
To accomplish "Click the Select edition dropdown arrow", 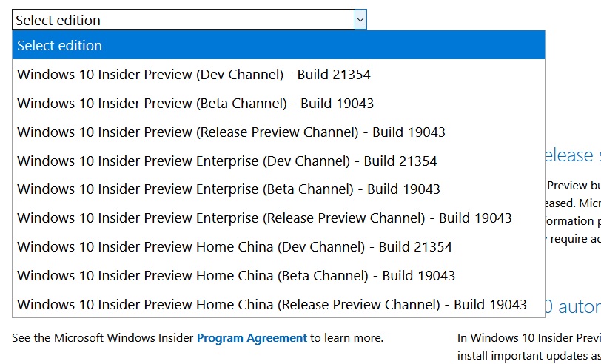I will [x=360, y=19].
